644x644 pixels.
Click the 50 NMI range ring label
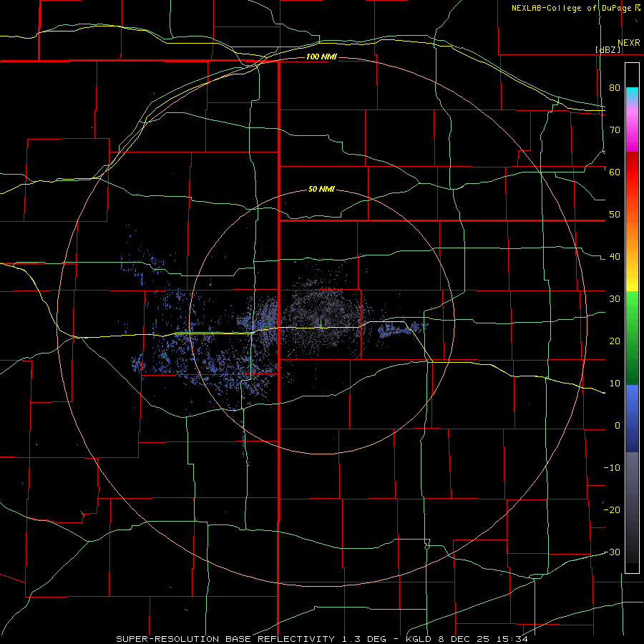(x=321, y=190)
